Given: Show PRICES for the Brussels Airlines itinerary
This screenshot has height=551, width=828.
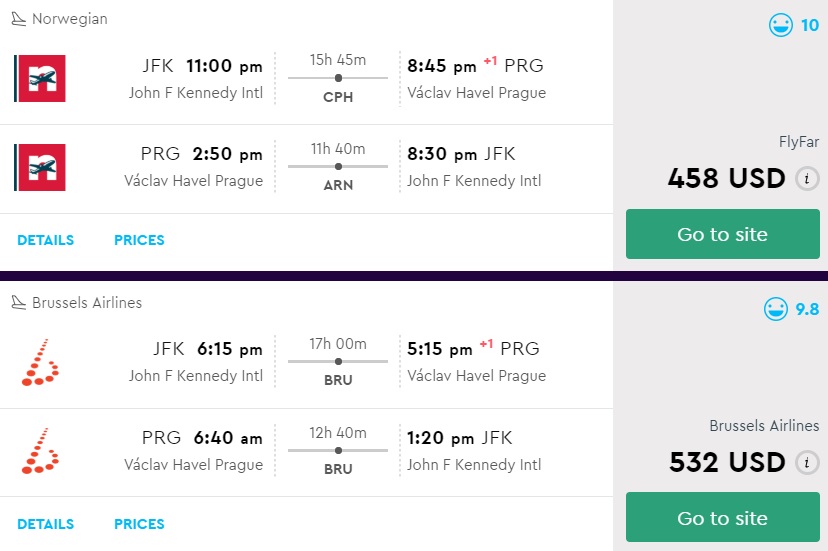Looking at the screenshot, I should (139, 524).
